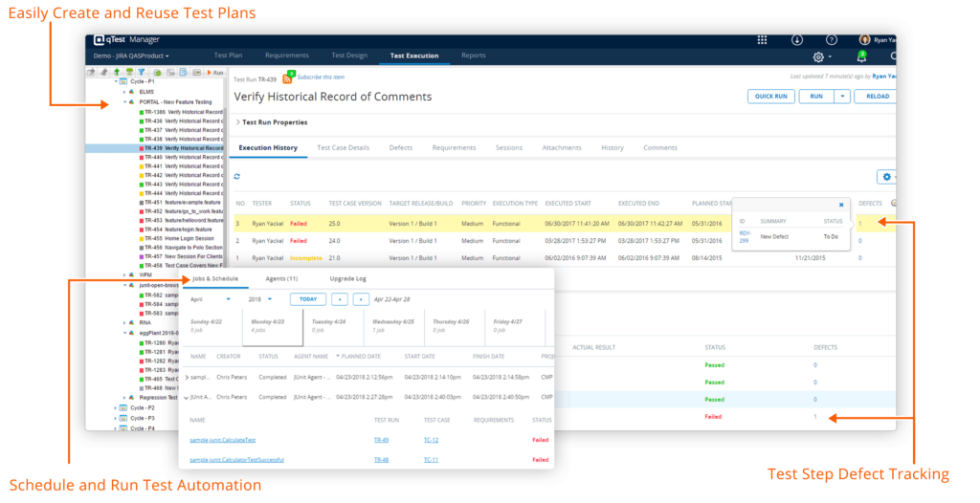Screen dimensions: 980x503
Task: Expand the sampl... job row chevron
Action: 187,378
